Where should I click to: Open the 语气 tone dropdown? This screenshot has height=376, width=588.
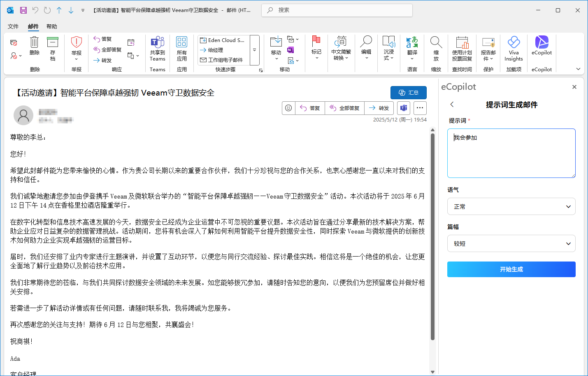pos(511,206)
